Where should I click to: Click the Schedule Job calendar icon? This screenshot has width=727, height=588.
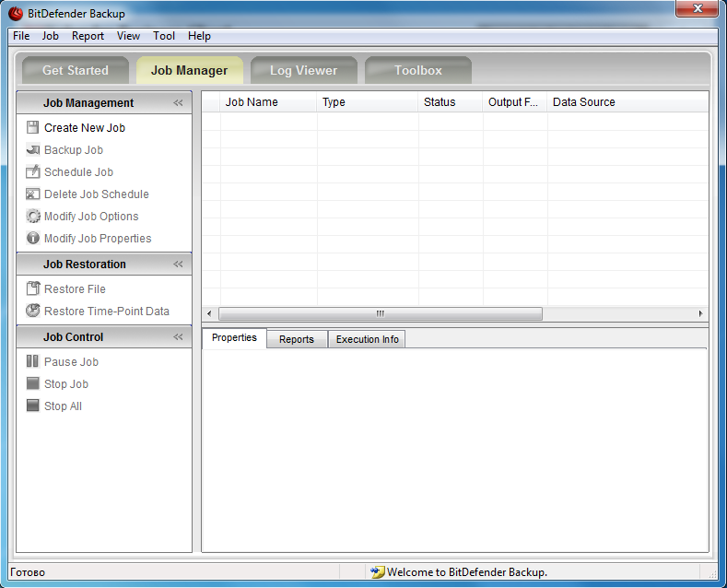[x=32, y=171]
